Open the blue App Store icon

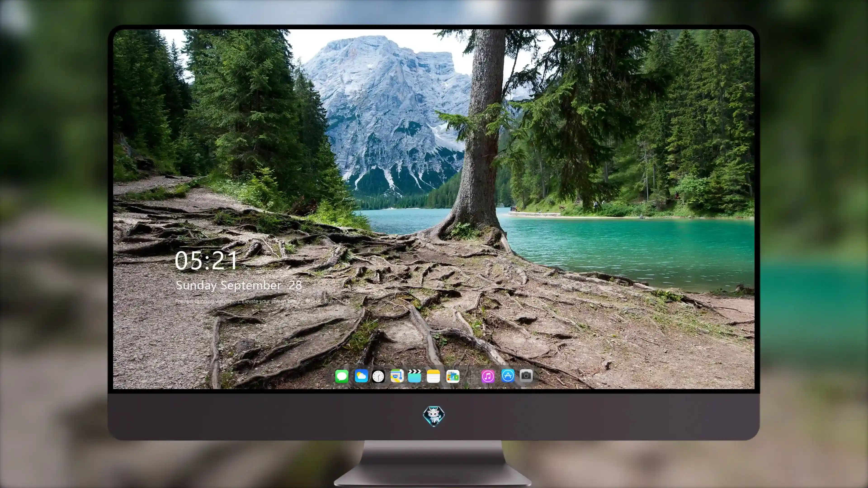point(507,375)
